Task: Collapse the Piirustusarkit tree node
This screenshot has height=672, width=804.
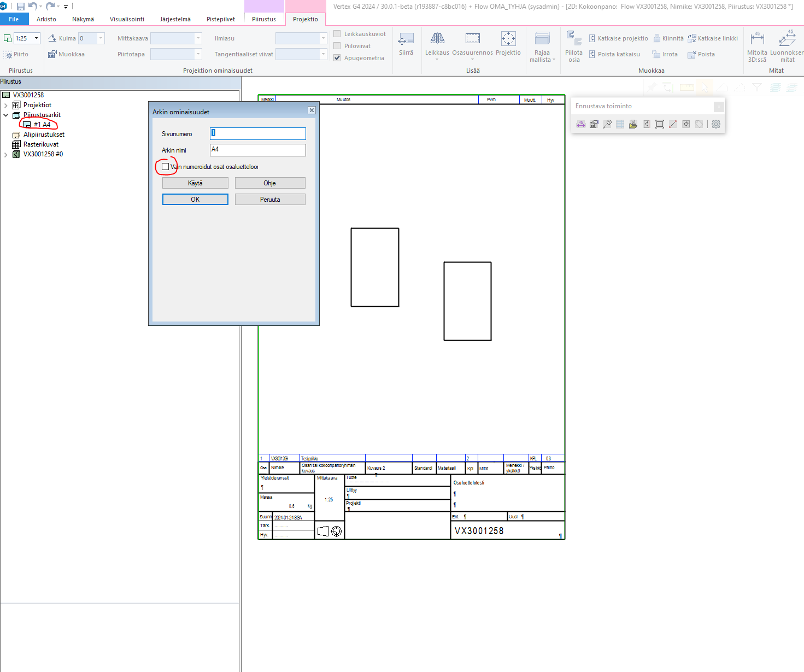Action: click(x=6, y=115)
